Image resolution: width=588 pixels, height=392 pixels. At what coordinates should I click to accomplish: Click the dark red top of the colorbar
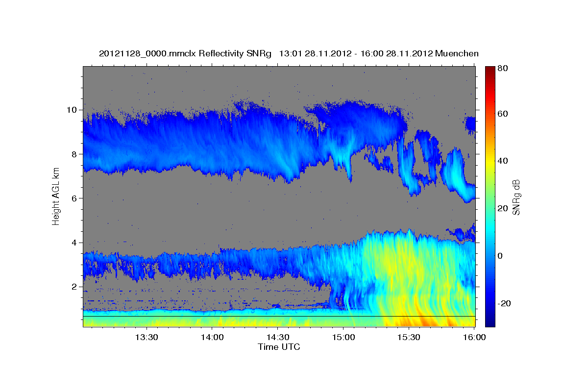pos(490,70)
